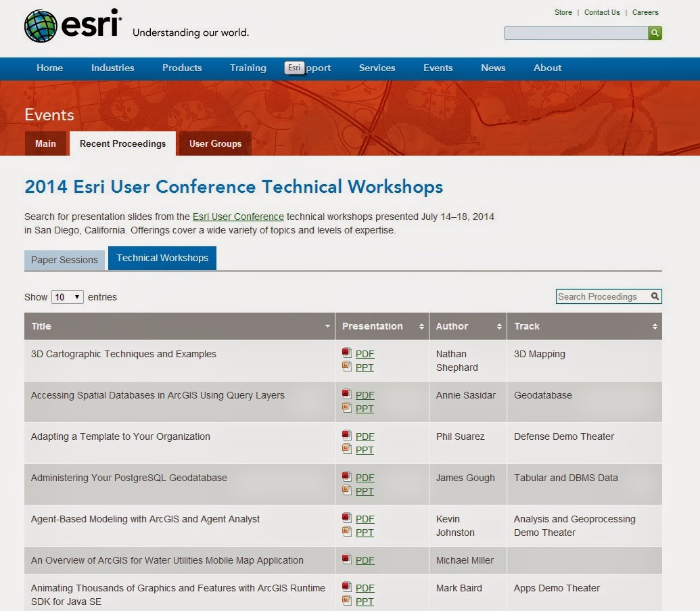Click the PPT icon for Agent-Based Modeling workshop
This screenshot has width=700, height=611.
pos(346,533)
